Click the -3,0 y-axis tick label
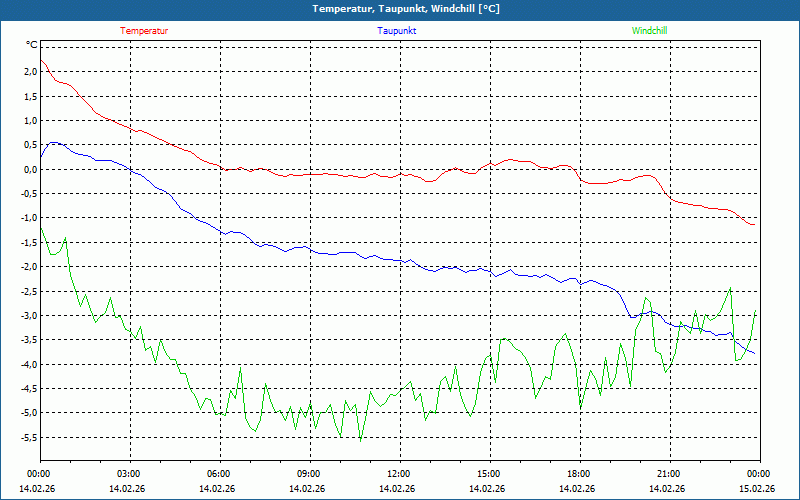 28,315
